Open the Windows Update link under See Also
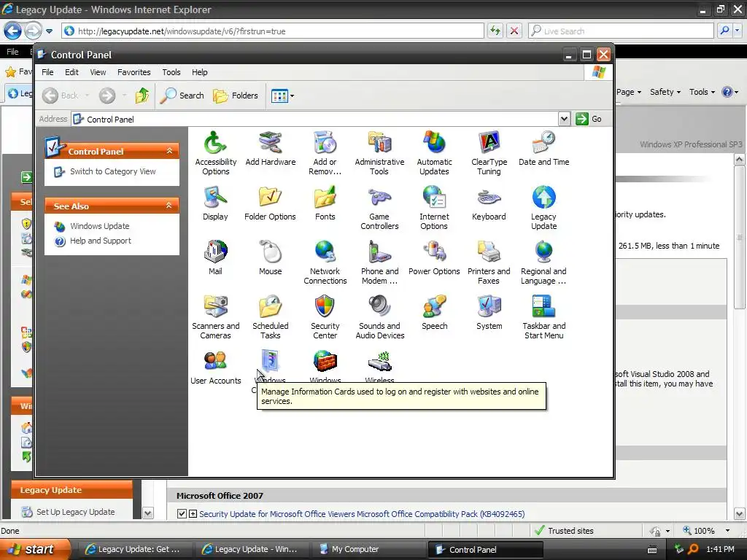Image resolution: width=747 pixels, height=560 pixels. coord(99,226)
